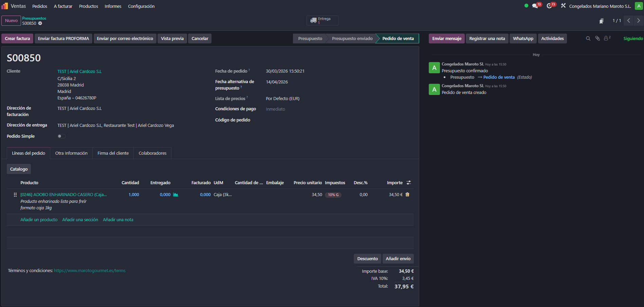Image resolution: width=644 pixels, height=307 pixels.
Task: Delete the order line with trash icon
Action: click(407, 195)
